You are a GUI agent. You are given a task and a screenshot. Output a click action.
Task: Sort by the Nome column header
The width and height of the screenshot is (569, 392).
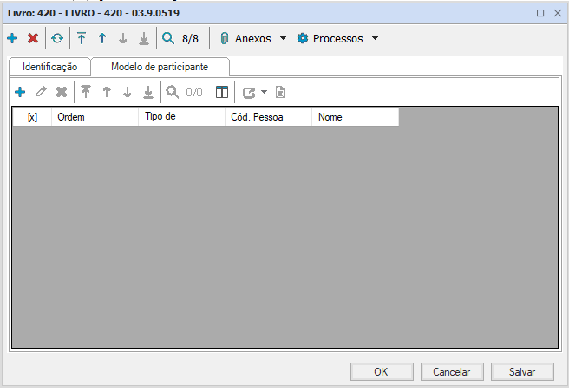355,117
